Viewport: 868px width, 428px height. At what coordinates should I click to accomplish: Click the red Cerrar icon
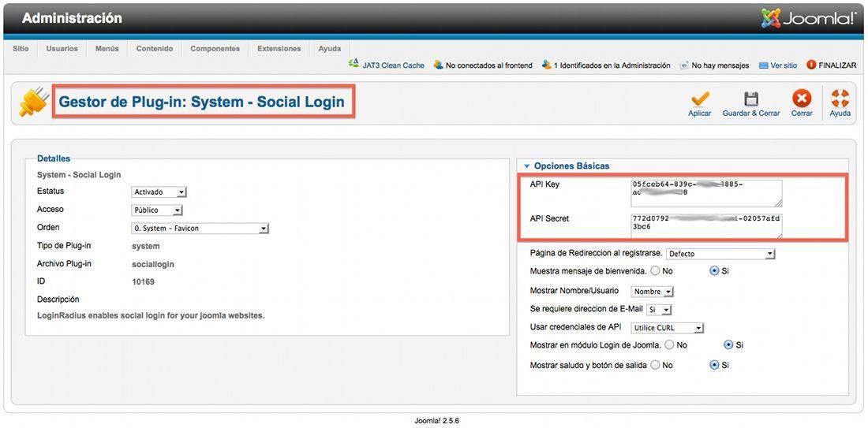click(x=802, y=99)
